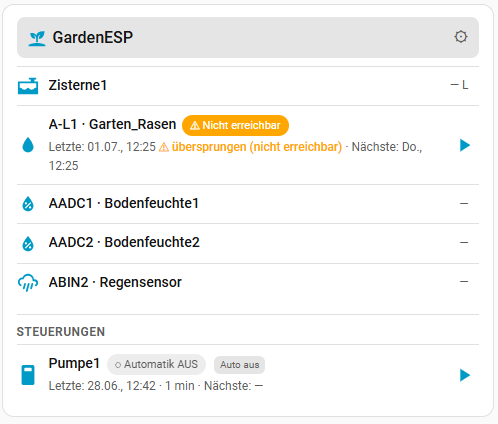
Task: Open AADC2 · Bodenfeuchte2 entry
Action: (x=248, y=243)
